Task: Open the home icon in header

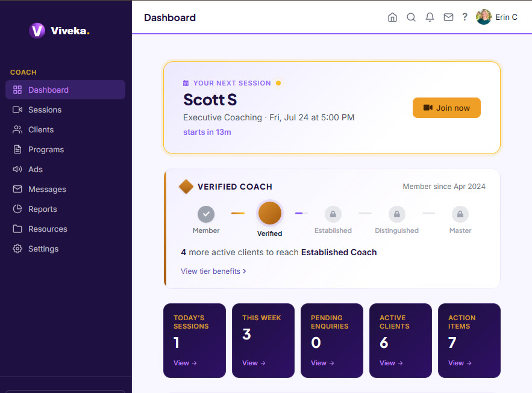Action: [392, 17]
